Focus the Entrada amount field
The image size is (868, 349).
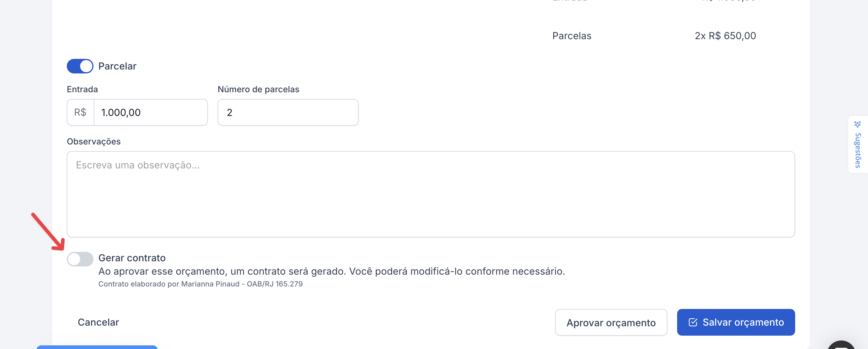[x=150, y=113]
